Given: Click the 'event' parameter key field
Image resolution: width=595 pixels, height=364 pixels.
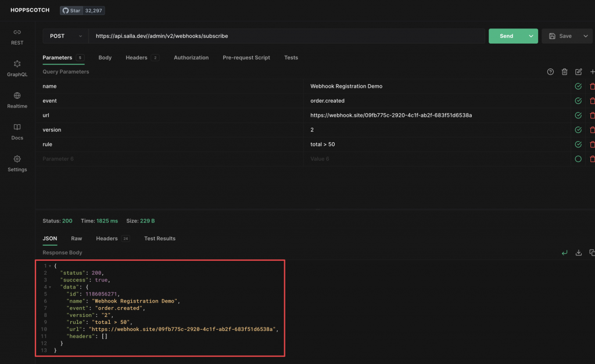Looking at the screenshot, I should pyautogui.click(x=170, y=101).
